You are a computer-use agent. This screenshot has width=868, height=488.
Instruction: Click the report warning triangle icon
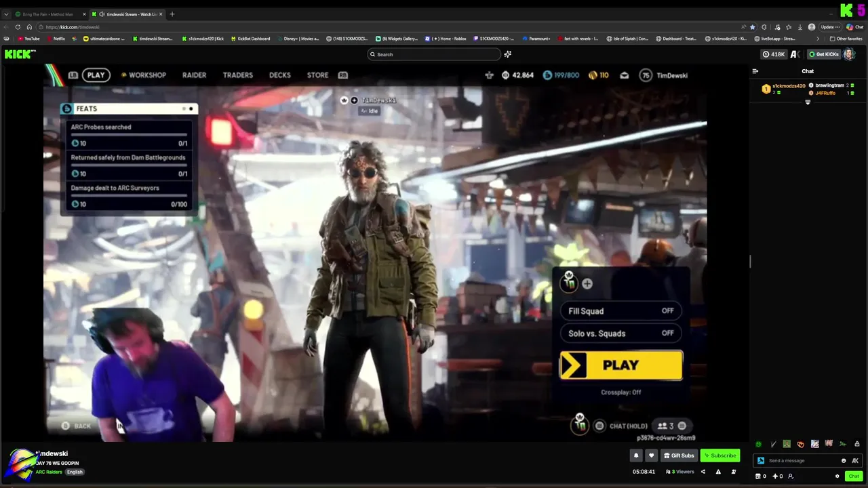click(x=718, y=472)
